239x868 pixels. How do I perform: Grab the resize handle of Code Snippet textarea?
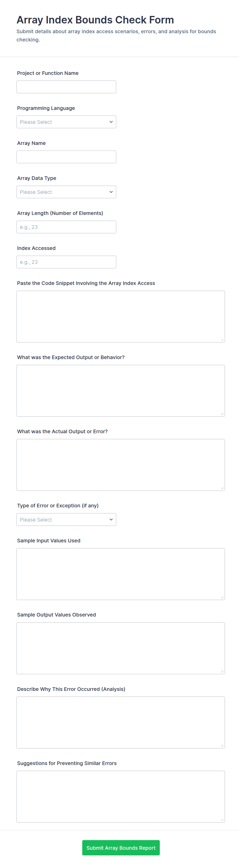coord(222,340)
